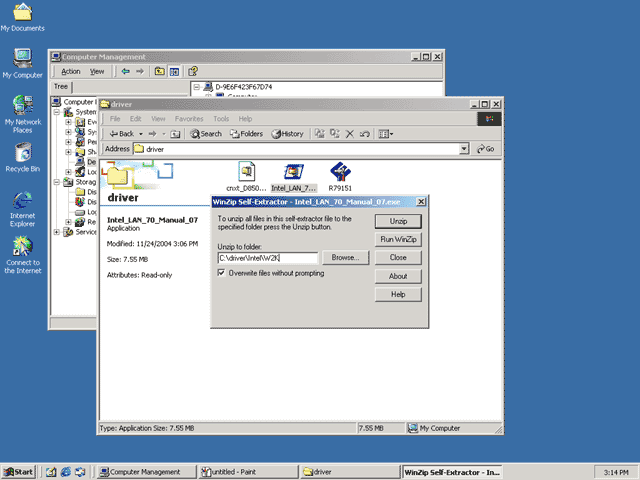
Task: Click the Undo toolbar icon
Action: click(364, 134)
